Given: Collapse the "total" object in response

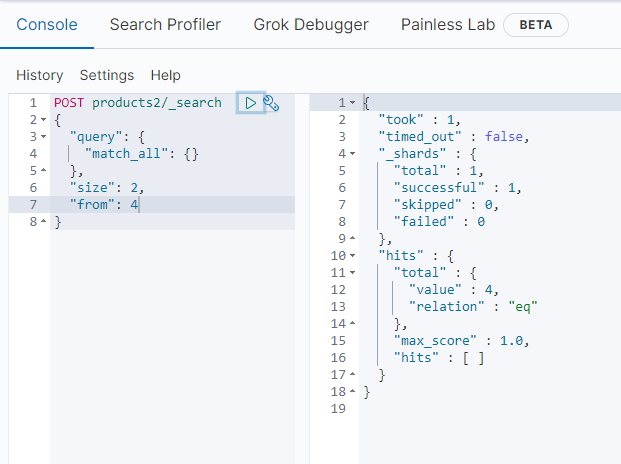Looking at the screenshot, I should [352, 273].
